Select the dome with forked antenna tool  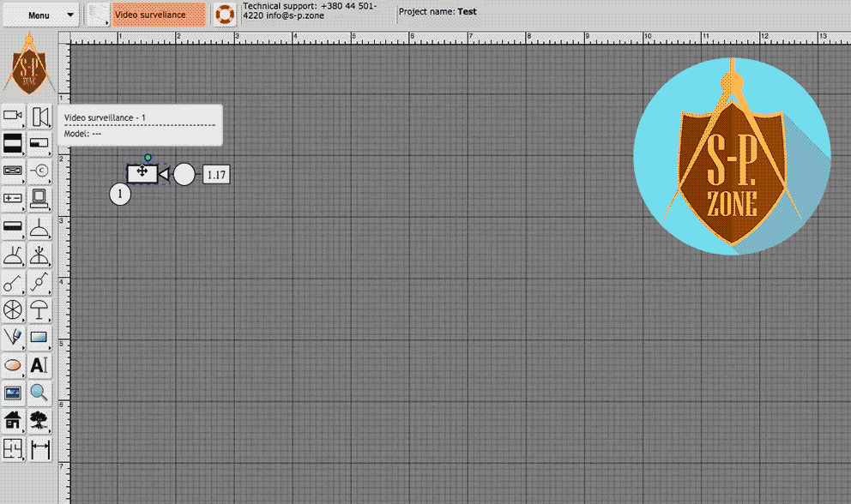click(x=39, y=255)
